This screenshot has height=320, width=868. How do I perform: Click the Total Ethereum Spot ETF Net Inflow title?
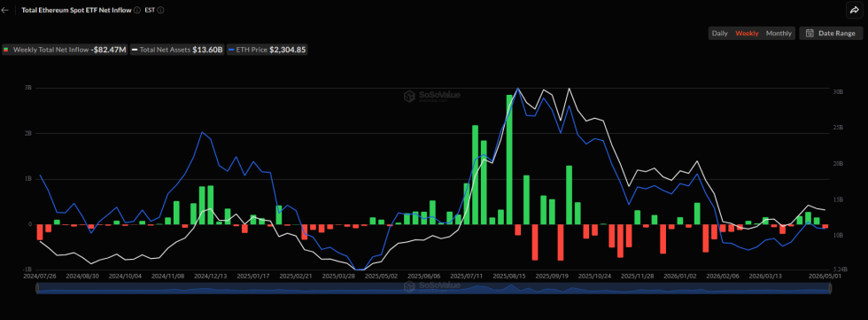pos(76,10)
